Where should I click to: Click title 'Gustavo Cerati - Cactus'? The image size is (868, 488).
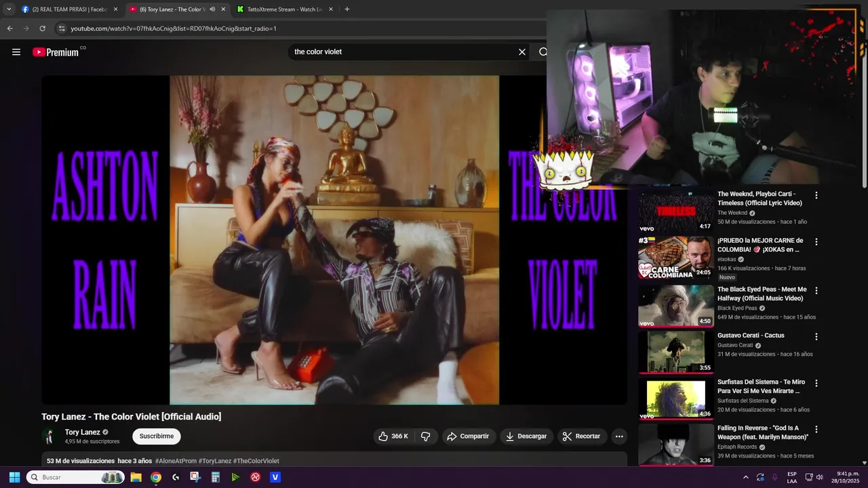751,335
